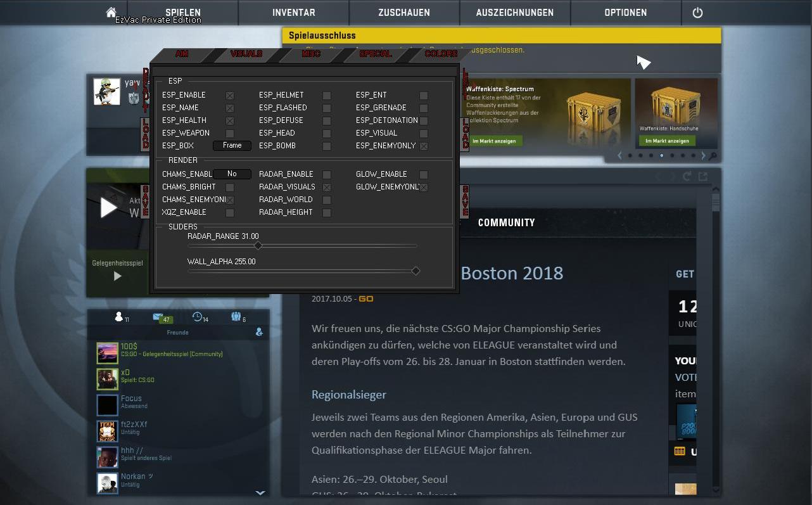Open news in external browser icon
Viewport: 812px width, 505px height.
pos(702,177)
